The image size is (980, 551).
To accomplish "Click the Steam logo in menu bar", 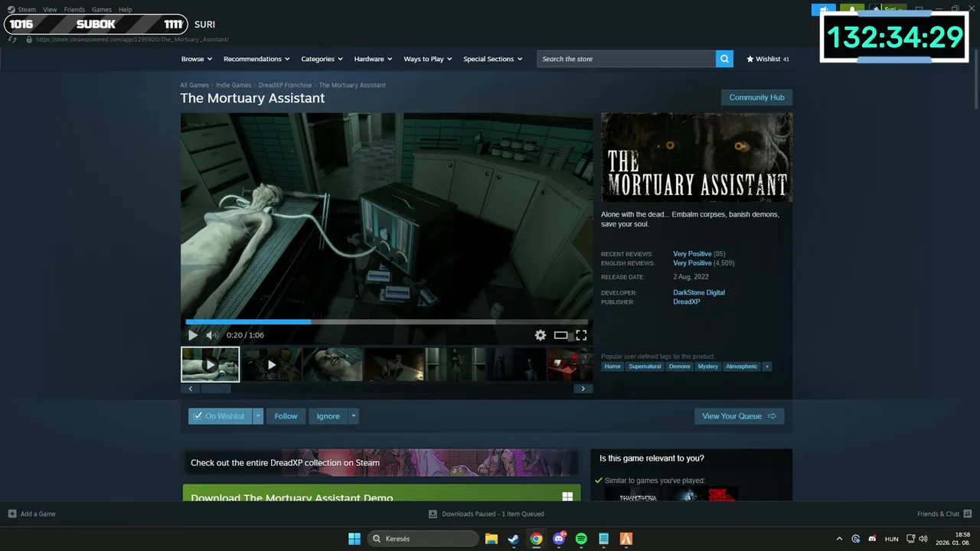I will (x=11, y=10).
